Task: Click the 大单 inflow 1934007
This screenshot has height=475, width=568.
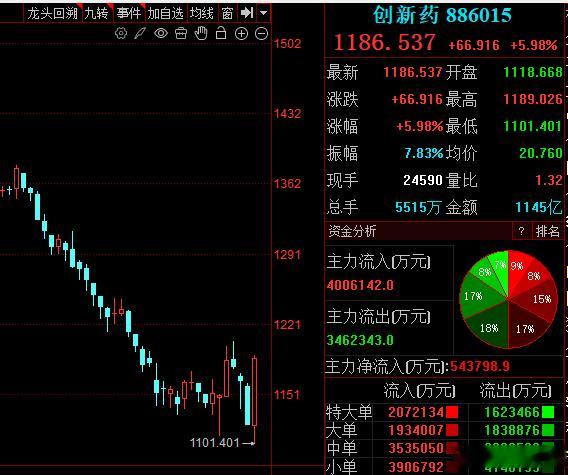Action: [416, 430]
